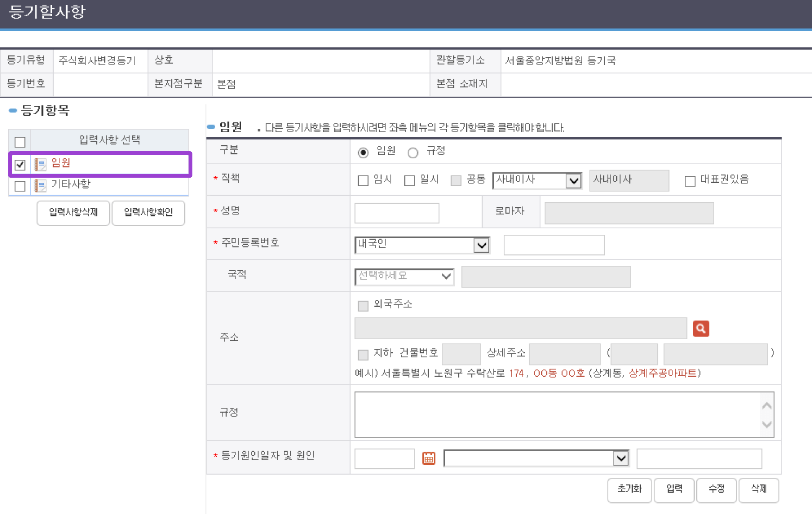Viewport: 812px width, 514px height.
Task: Click the down arrow on the 규정 scrollbar
Action: 766,425
